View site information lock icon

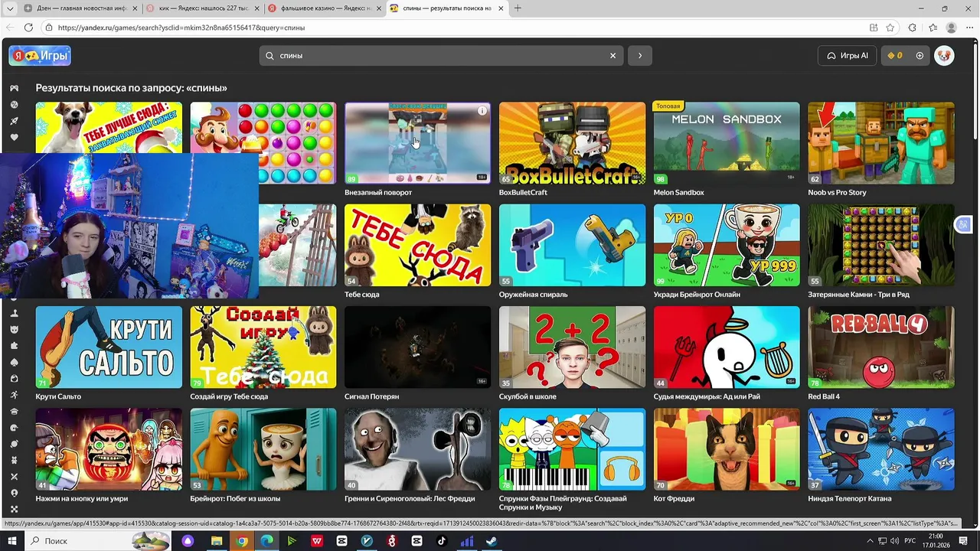click(x=49, y=28)
